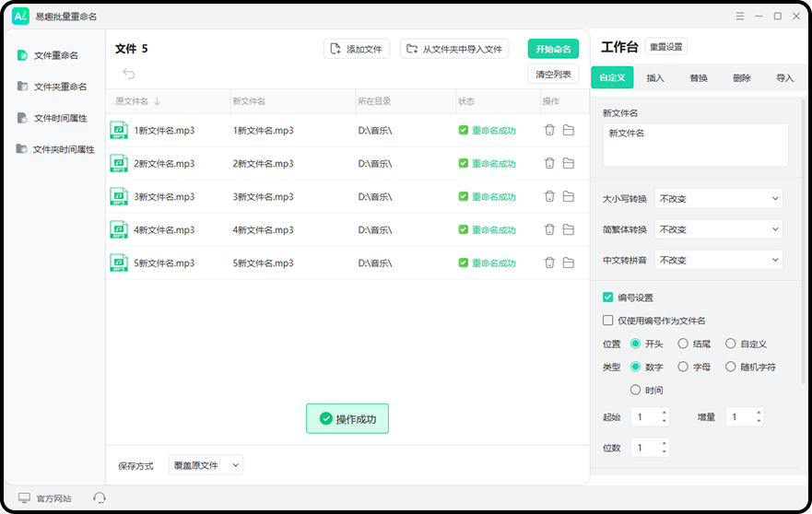
Task: Uncheck the 编号设置 checkbox
Action: [x=608, y=298]
